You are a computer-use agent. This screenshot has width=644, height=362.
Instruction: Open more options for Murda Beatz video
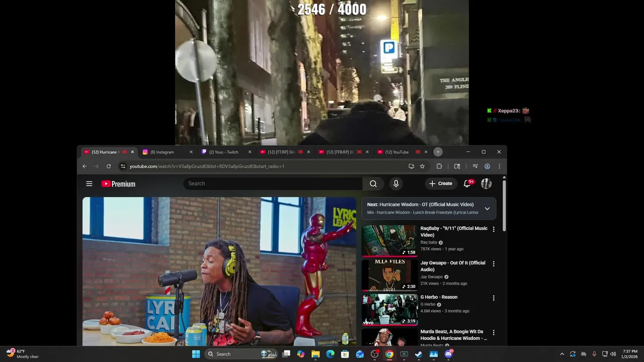tap(494, 332)
